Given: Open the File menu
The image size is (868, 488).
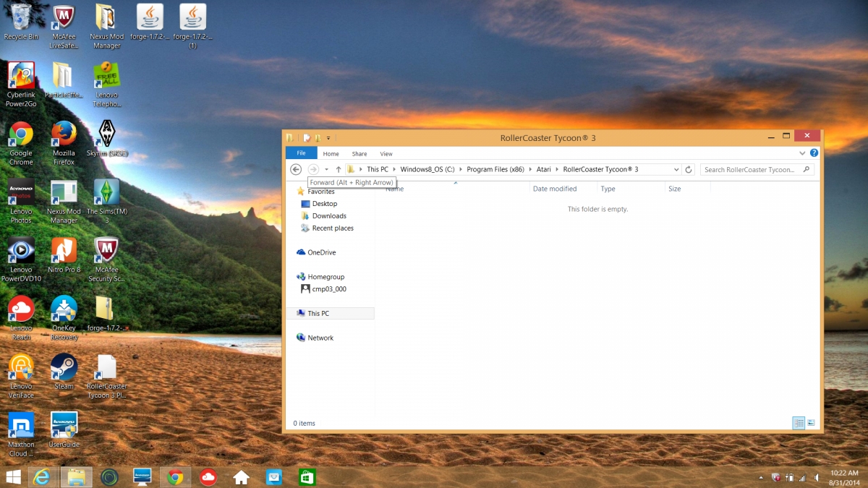Looking at the screenshot, I should click(x=301, y=153).
